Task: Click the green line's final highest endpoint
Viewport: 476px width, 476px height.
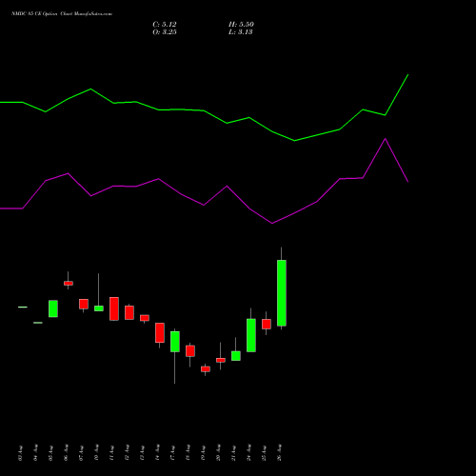Action: (x=407, y=75)
